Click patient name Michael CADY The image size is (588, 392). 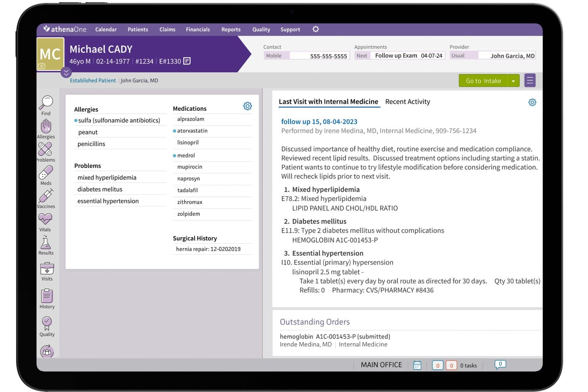pyautogui.click(x=101, y=49)
